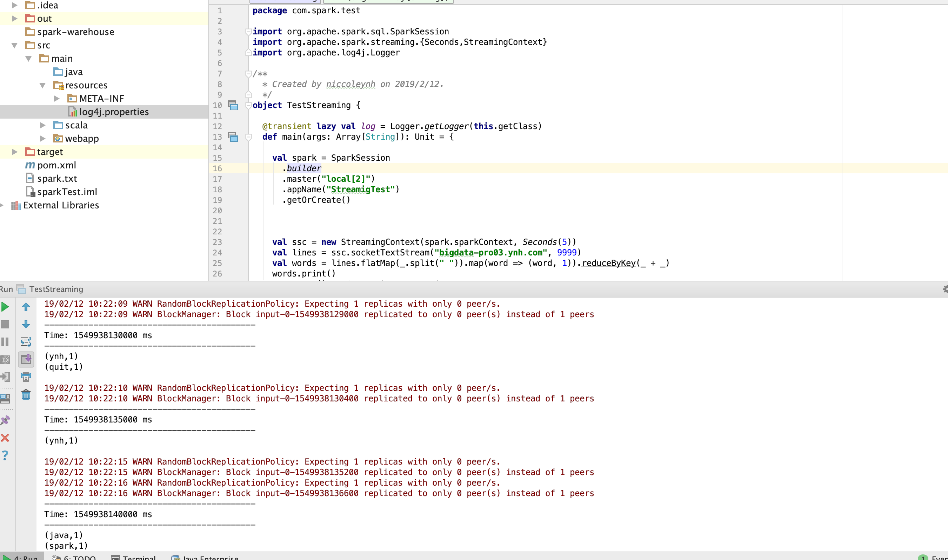Rerun TestStreaming with the green play icon
Viewport: 948px width, 560px height.
(5, 307)
